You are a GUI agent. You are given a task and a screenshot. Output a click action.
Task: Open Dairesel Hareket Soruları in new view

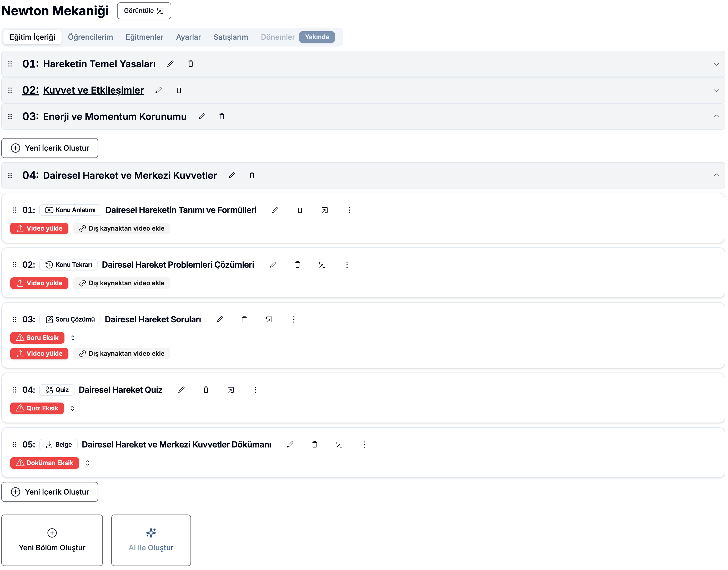pyautogui.click(x=269, y=319)
